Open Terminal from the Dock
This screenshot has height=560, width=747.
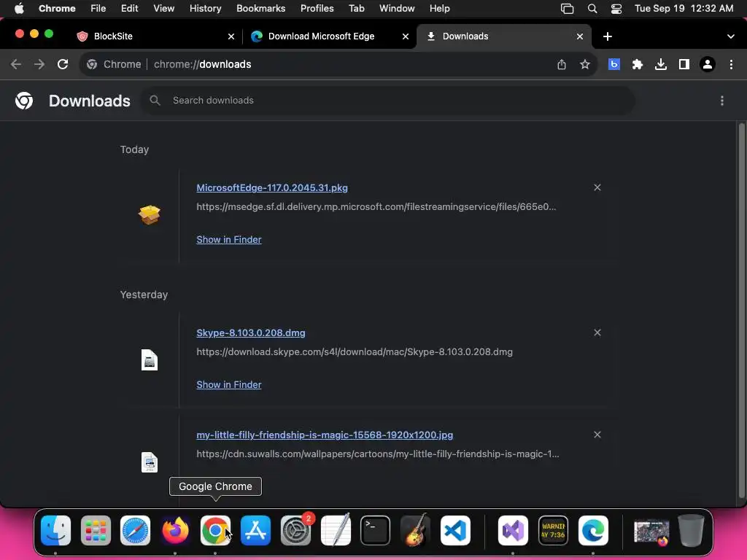pos(376,531)
